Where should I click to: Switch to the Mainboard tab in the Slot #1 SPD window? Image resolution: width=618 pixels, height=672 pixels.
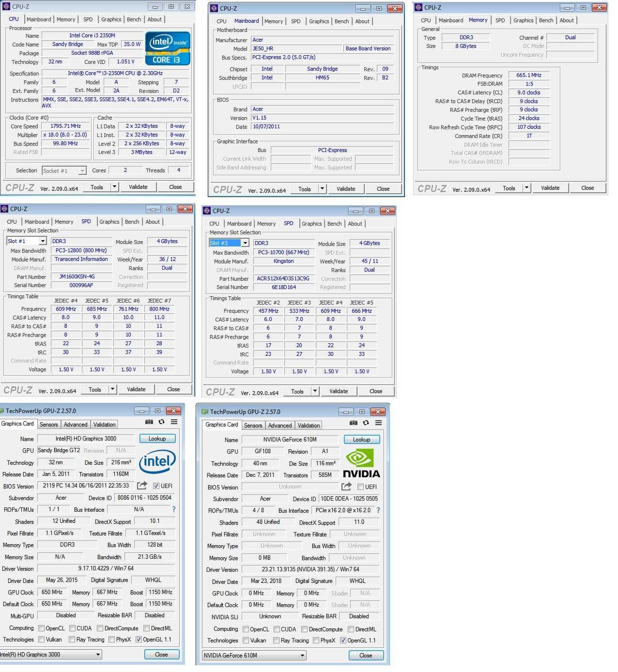click(x=37, y=222)
